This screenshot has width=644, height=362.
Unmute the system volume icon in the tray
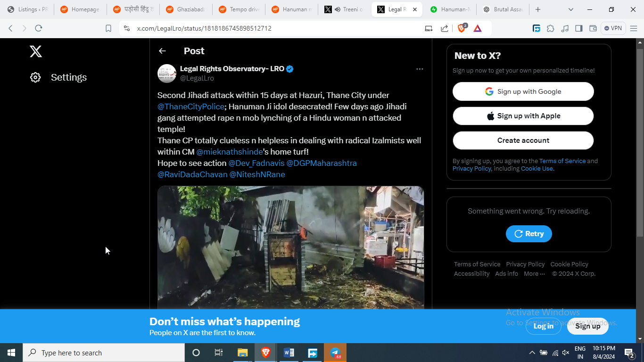point(566,353)
